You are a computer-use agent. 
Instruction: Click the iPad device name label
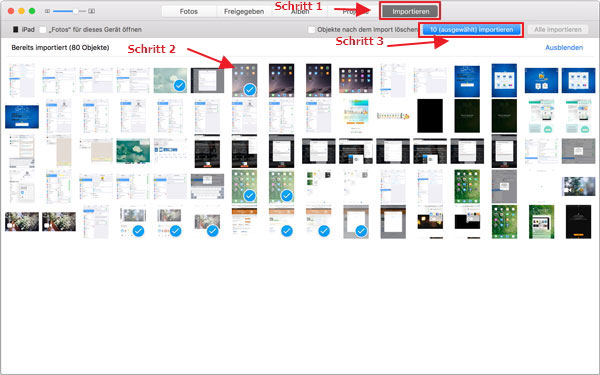pyautogui.click(x=28, y=29)
